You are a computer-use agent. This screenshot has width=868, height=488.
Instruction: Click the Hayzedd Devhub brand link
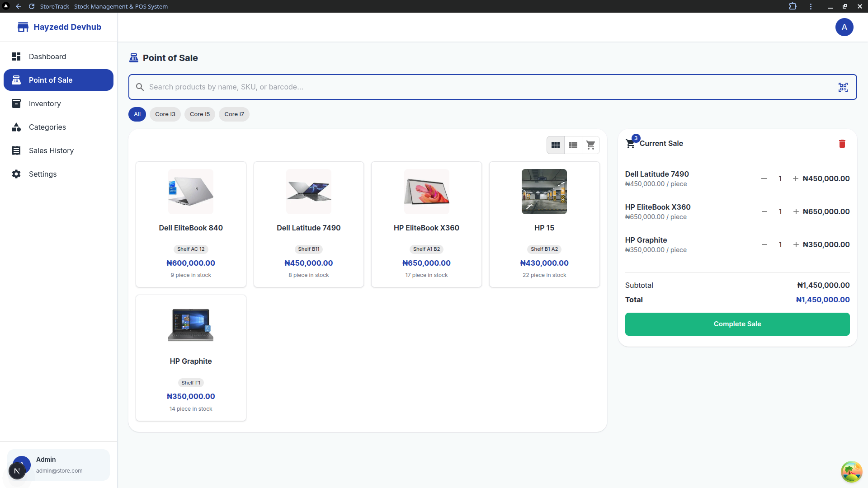coord(67,27)
